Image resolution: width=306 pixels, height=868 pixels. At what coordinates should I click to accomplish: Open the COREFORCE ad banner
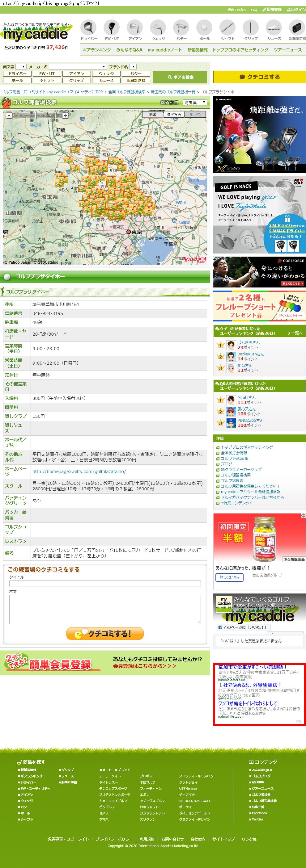point(259,272)
